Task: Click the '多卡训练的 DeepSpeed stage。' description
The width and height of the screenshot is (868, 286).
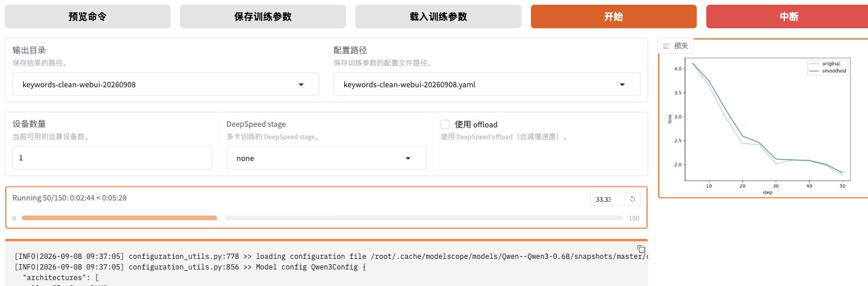Action: point(273,136)
